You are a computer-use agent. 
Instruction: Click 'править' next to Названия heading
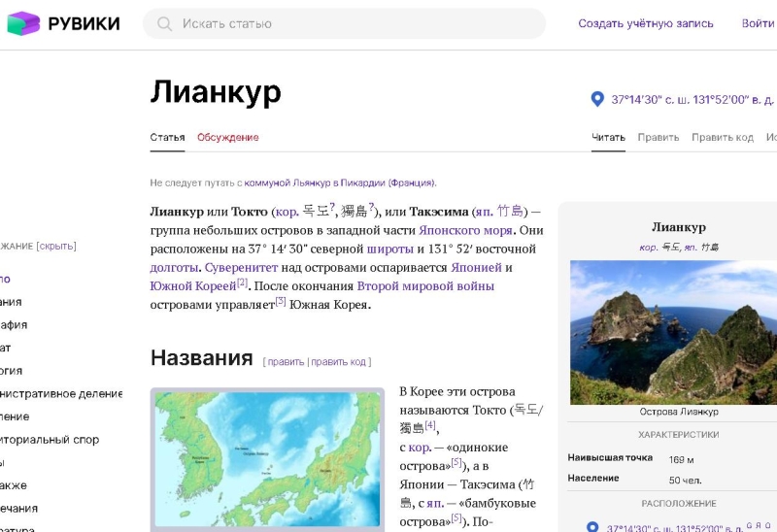pos(286,362)
